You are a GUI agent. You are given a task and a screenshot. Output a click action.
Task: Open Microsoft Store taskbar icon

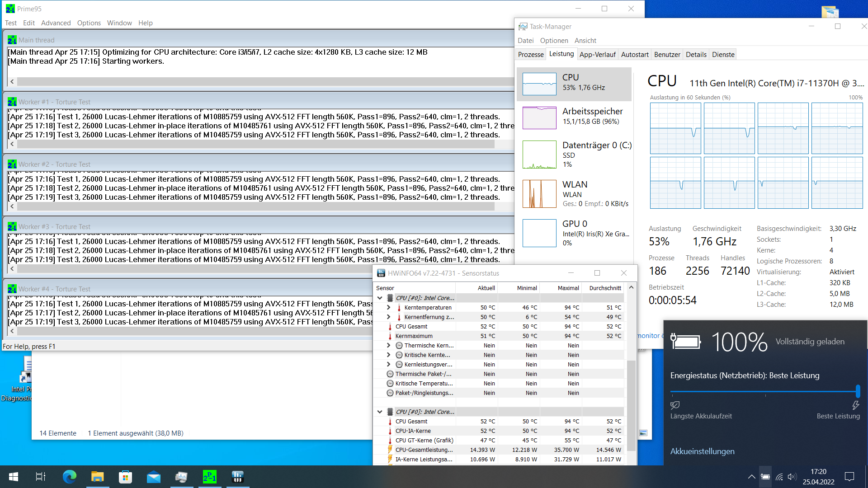[x=125, y=477]
